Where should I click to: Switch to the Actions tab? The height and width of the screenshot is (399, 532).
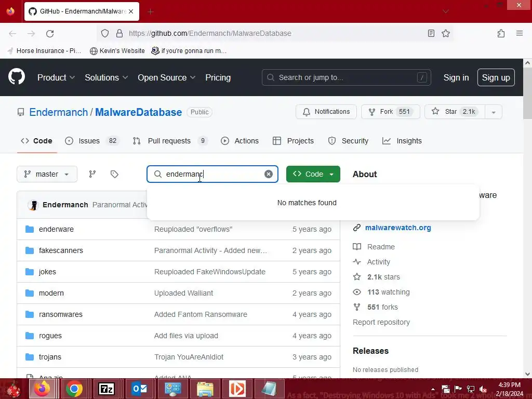point(240,141)
